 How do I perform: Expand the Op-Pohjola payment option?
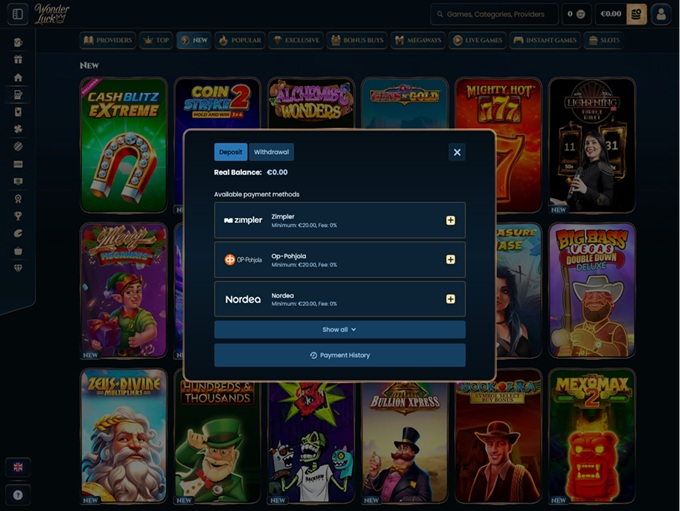[x=450, y=259]
